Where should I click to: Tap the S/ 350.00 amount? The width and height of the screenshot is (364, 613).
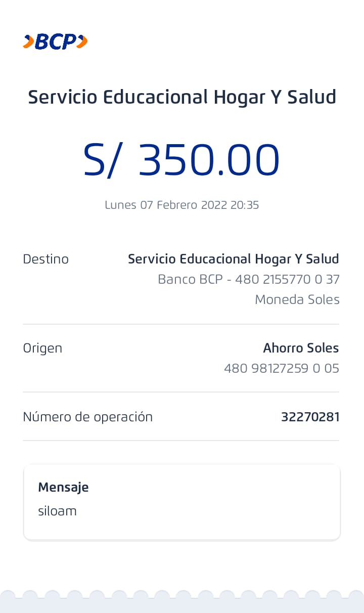[x=181, y=160]
